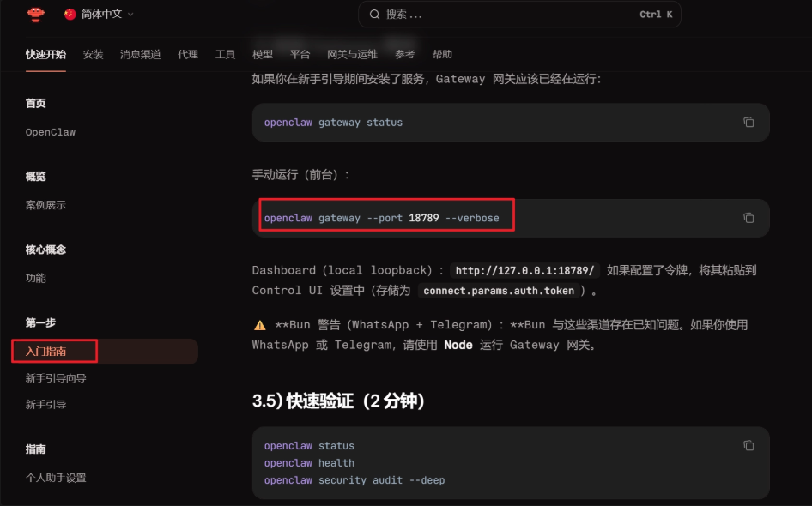Open the 工具 tab
812x506 pixels.
click(225, 54)
